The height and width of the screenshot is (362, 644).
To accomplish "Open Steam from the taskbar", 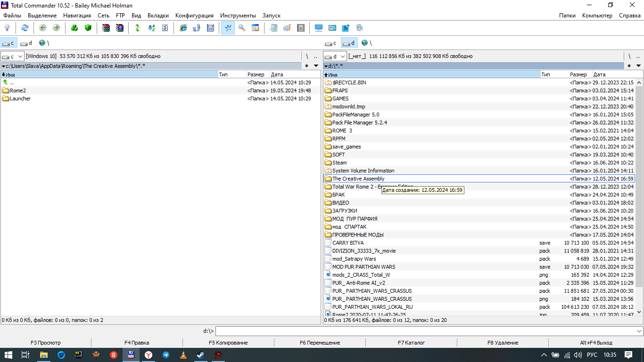I will coord(201,355).
